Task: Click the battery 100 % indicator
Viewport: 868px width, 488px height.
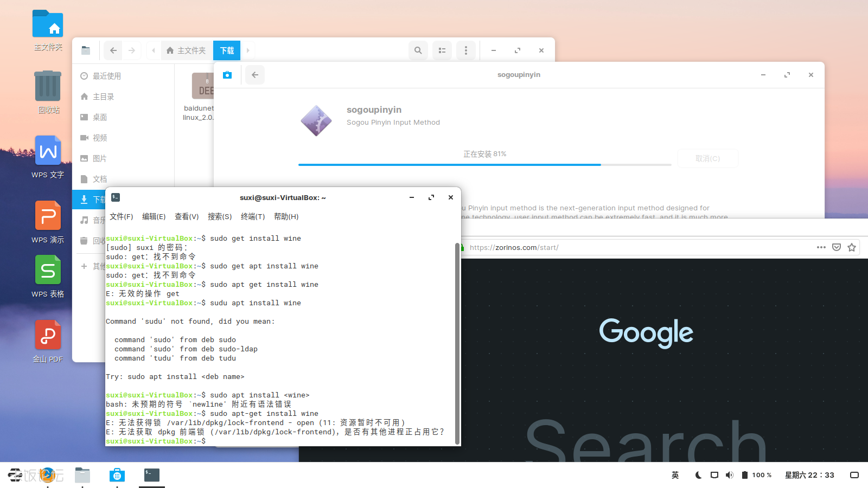Action: pyautogui.click(x=756, y=475)
